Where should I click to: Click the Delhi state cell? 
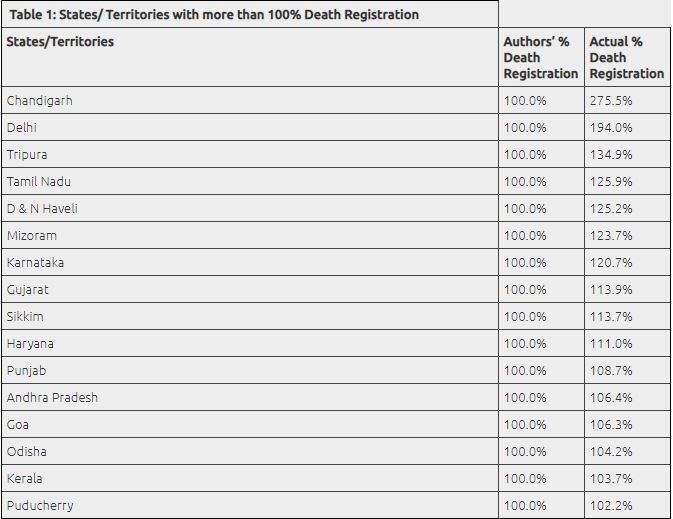pyautogui.click(x=21, y=128)
